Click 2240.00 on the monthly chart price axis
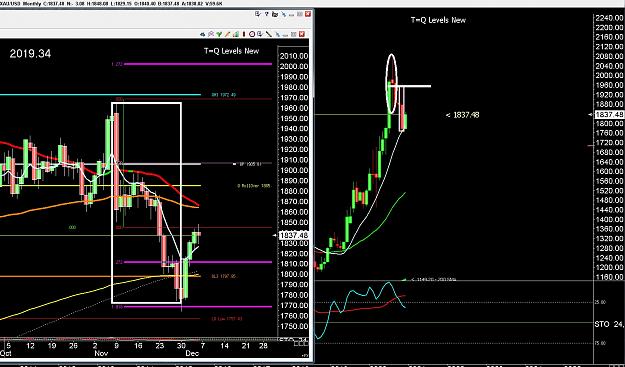Viewport: 625px width, 367px height. [609, 18]
